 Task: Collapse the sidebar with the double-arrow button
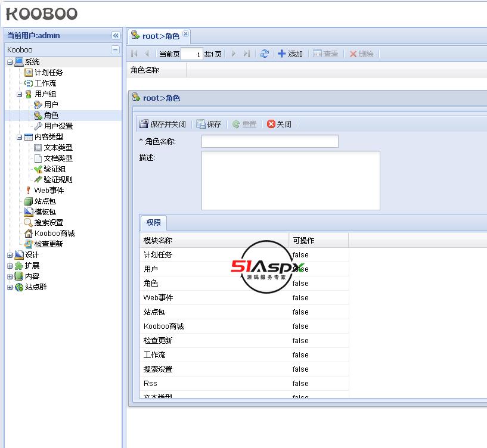click(116, 35)
